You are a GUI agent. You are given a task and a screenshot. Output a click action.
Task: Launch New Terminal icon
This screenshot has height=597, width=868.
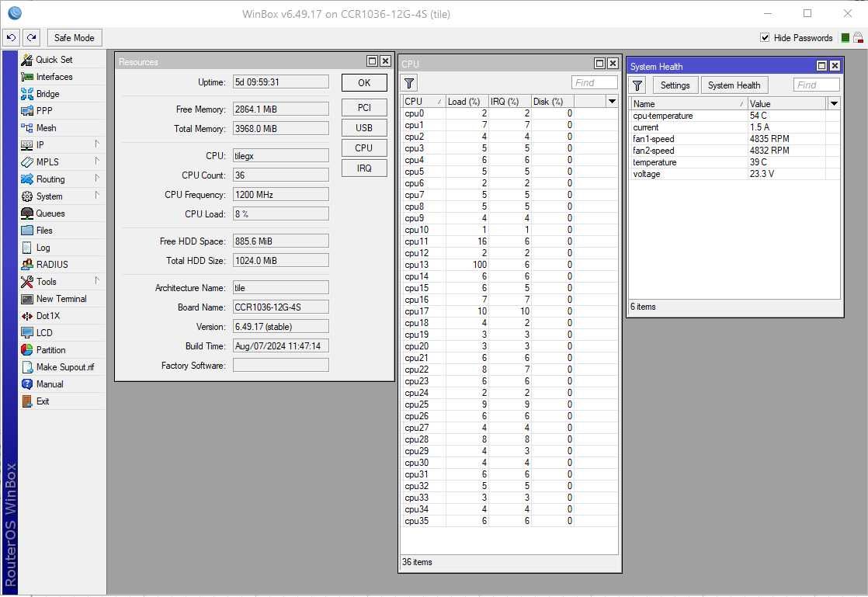coord(26,299)
